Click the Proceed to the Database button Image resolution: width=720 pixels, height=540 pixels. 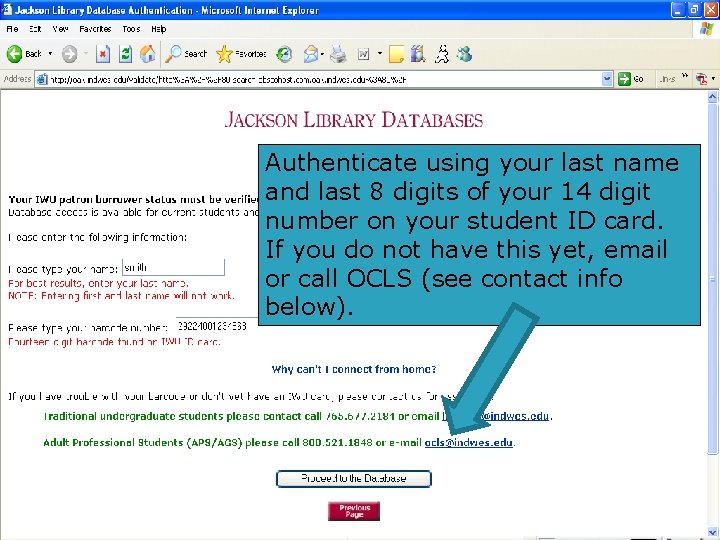[x=354, y=478]
